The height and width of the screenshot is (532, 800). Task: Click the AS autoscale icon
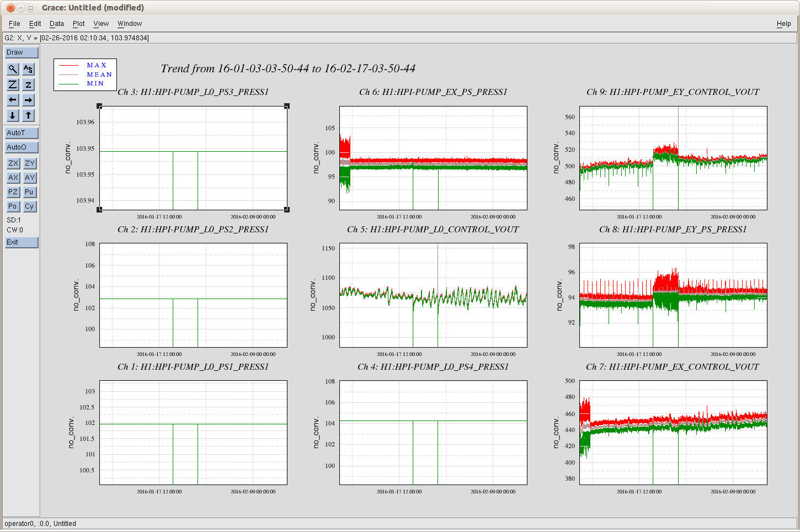(28, 69)
